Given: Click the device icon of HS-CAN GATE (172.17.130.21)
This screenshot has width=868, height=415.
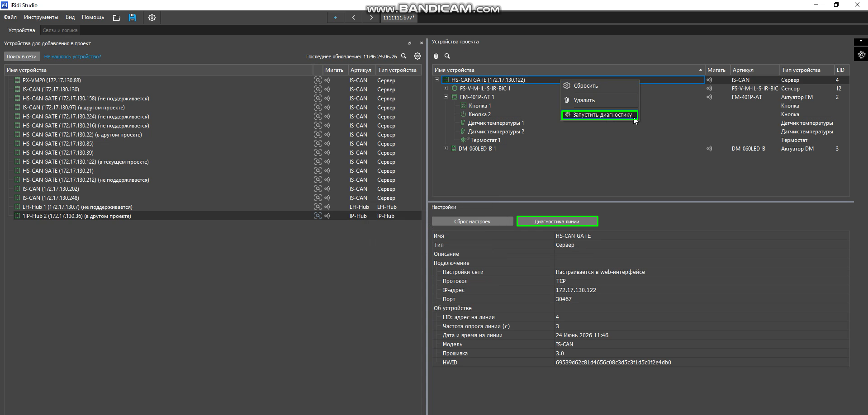Looking at the screenshot, I should [x=18, y=171].
